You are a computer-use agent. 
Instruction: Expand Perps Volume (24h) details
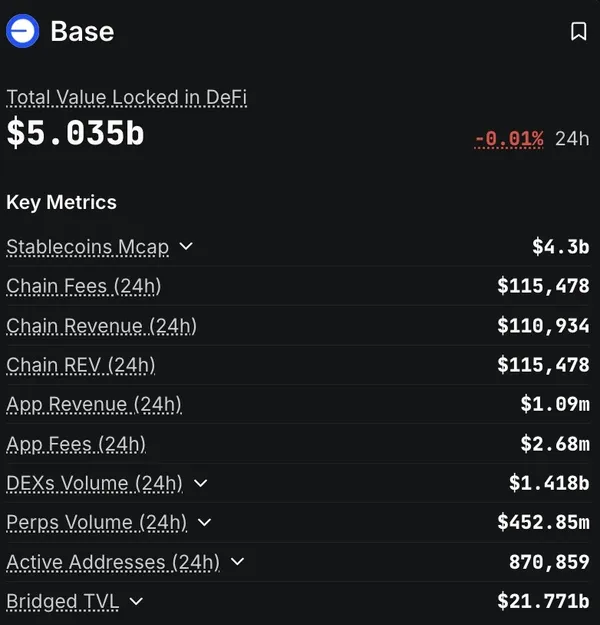click(204, 522)
